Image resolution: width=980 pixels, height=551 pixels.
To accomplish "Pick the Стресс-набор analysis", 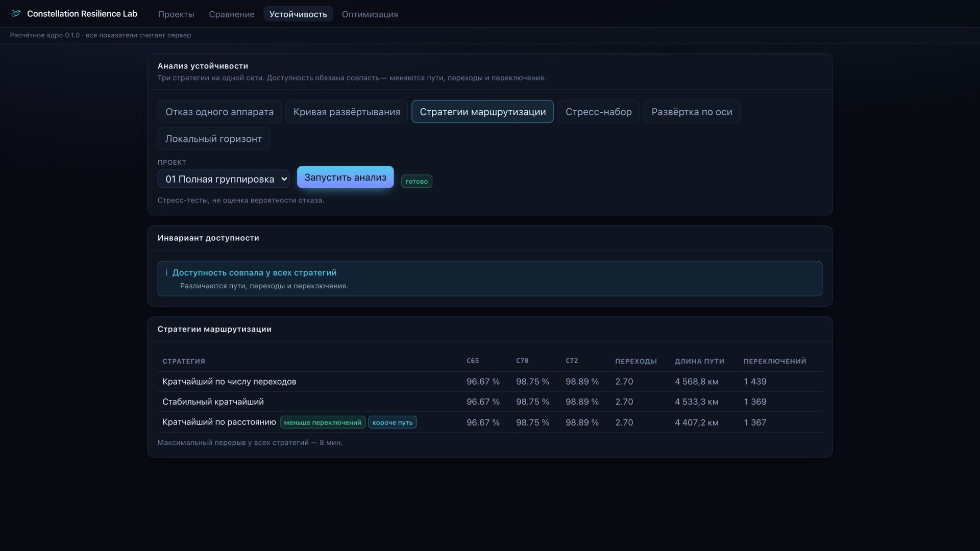I will point(599,112).
